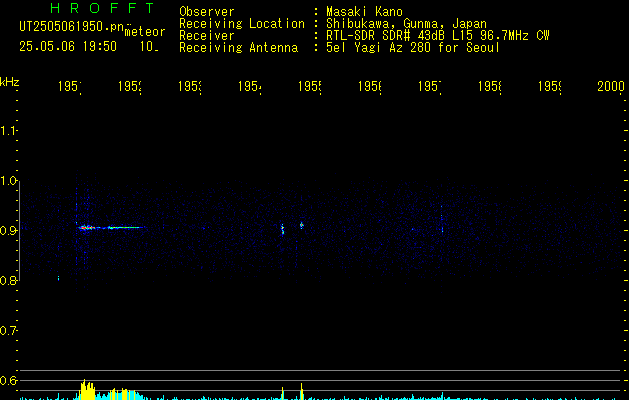Click the 'Receiver' field label
629x400 pixels.
click(x=207, y=36)
